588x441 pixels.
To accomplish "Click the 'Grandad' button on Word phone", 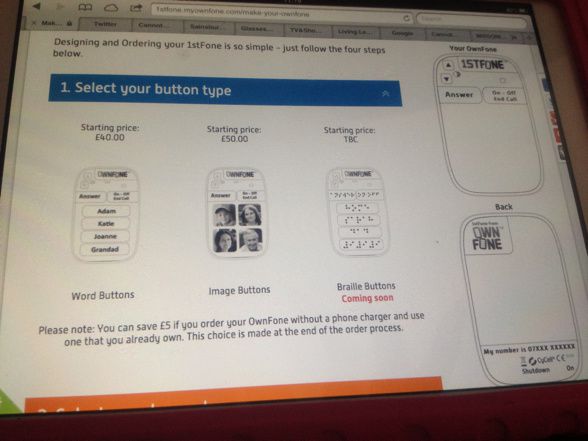I will [x=105, y=249].
